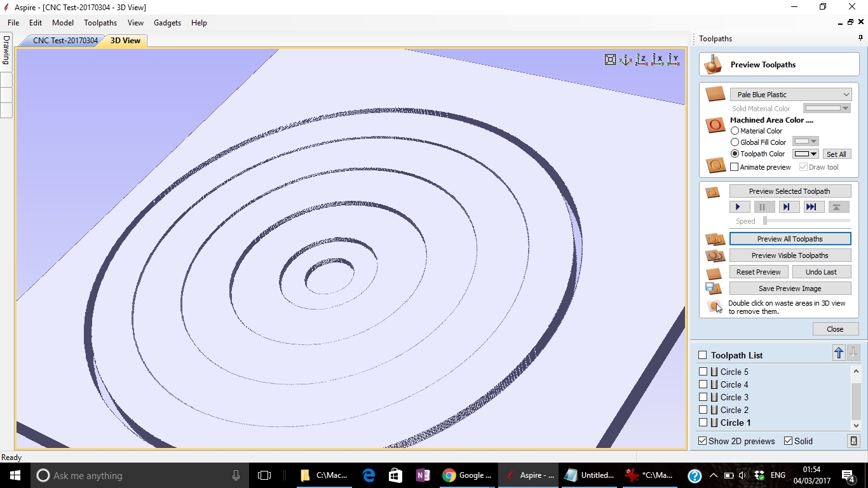Select the Material Color radio button

[735, 131]
